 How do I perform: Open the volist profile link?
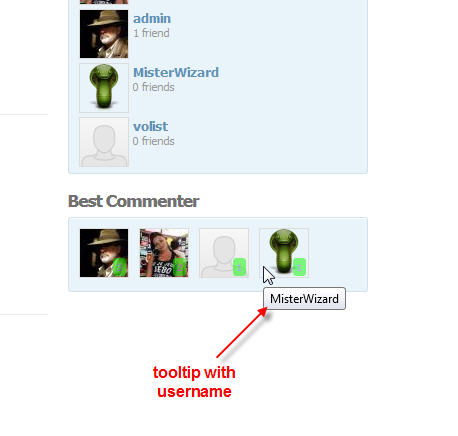(150, 126)
